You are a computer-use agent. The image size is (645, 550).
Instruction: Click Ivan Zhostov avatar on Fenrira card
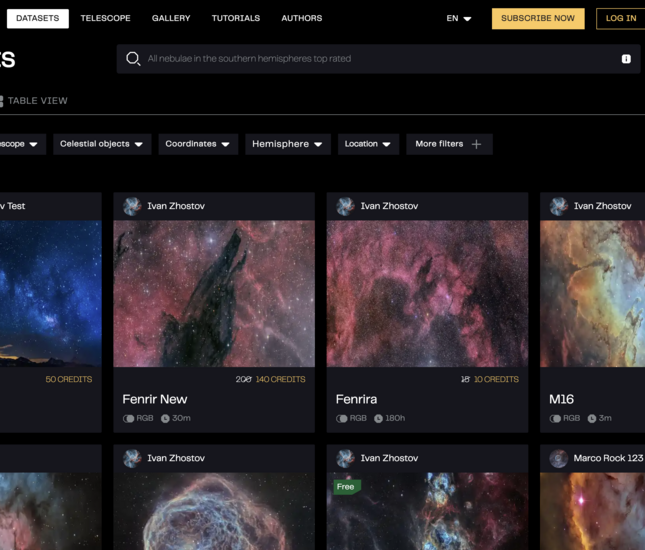pos(345,206)
